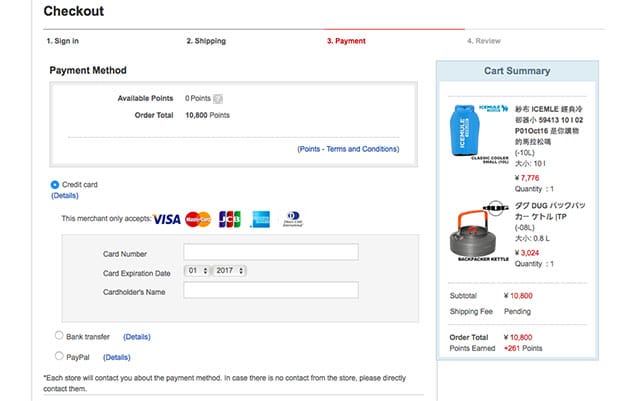Select the Credit card payment option
Screen dimensions: 640x401
[55, 185]
